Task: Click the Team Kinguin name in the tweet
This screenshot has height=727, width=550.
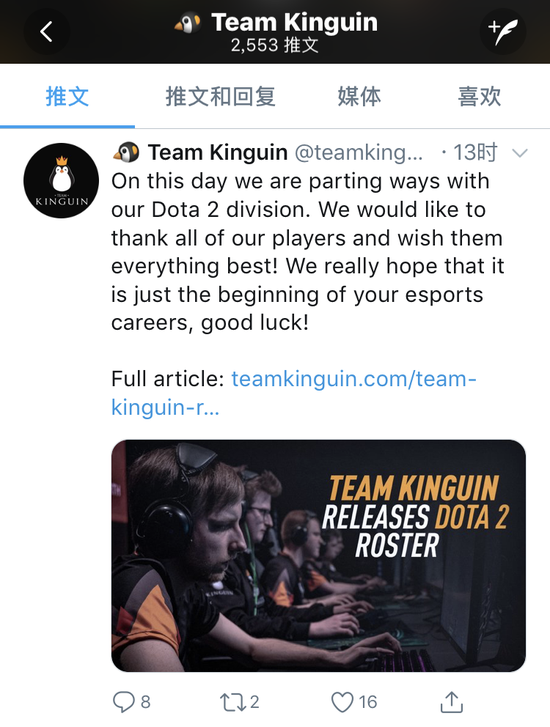Action: coord(217,152)
